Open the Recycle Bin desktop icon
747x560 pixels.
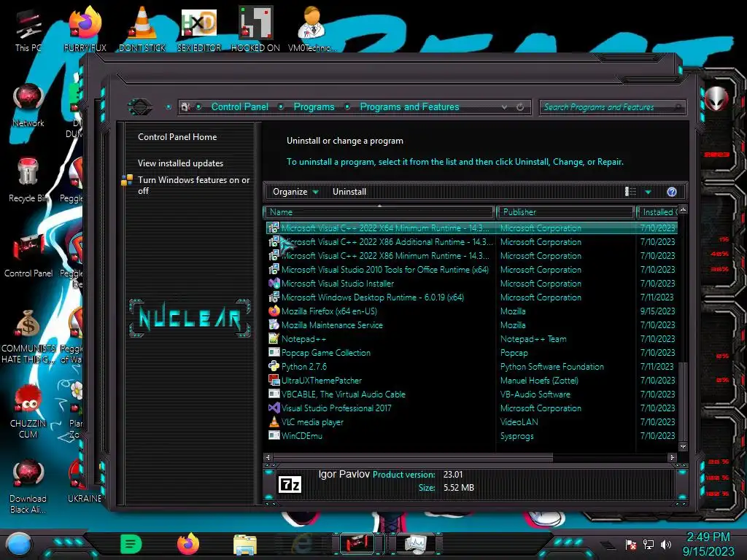(x=28, y=180)
